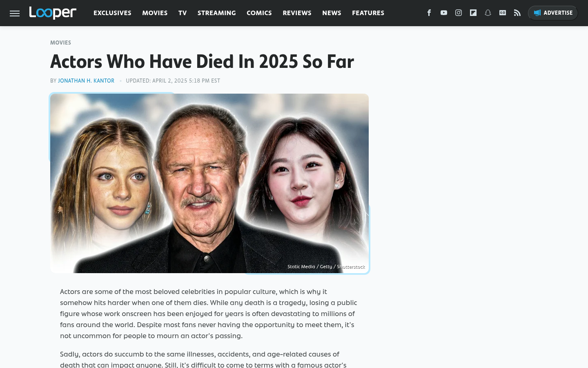Open Looper's Flipboard icon
Viewport: 588px width, 368px height.
pyautogui.click(x=473, y=13)
